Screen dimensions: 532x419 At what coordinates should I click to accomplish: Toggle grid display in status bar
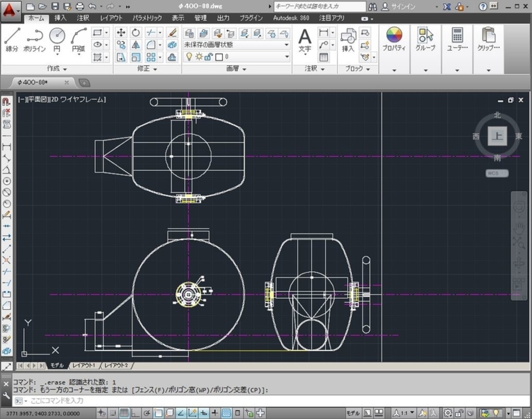124,413
